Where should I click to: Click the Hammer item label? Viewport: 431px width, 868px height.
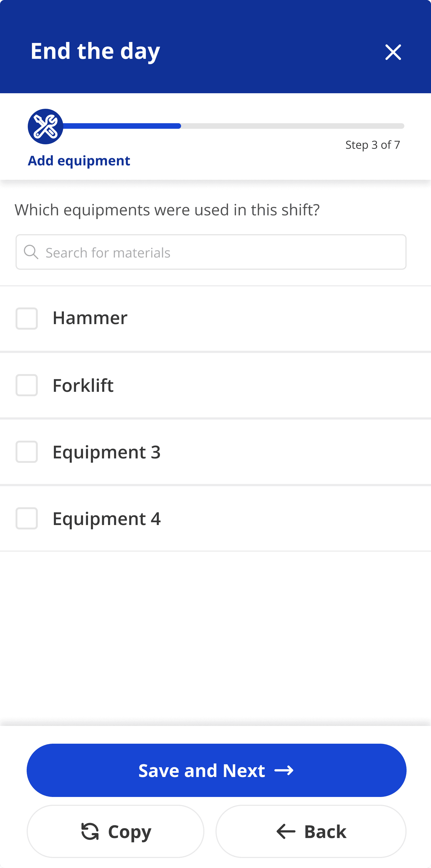[90, 318]
